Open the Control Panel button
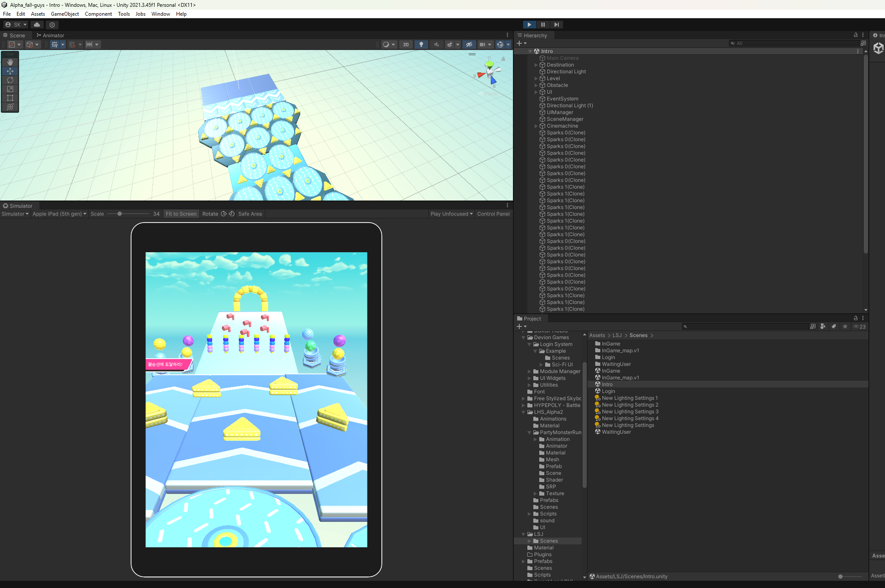885x588 pixels. tap(493, 214)
